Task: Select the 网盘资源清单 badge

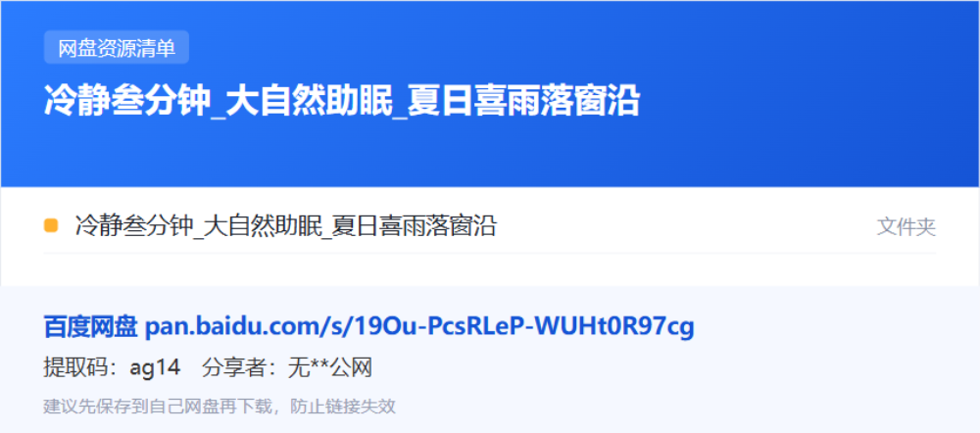Action: pos(117,47)
